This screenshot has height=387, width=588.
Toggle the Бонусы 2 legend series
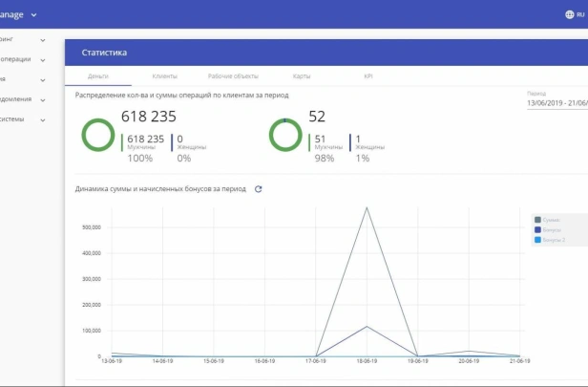coord(550,240)
